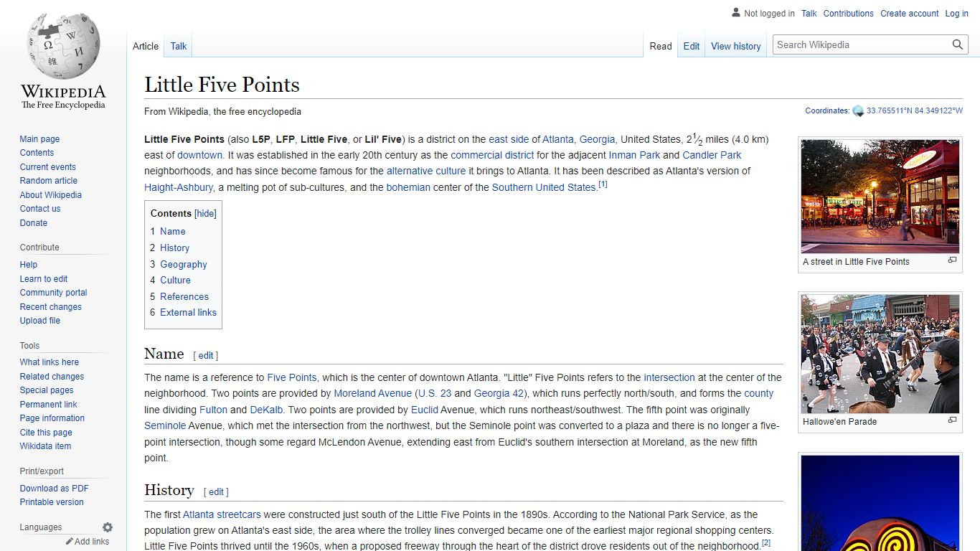
Task: Open Contributions link at top
Action: (x=848, y=13)
